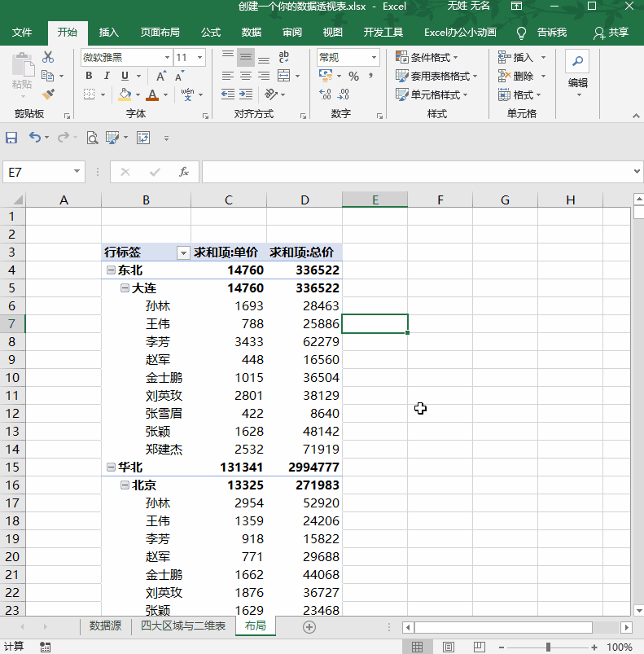Collapse the 华北 group

pos(111,467)
